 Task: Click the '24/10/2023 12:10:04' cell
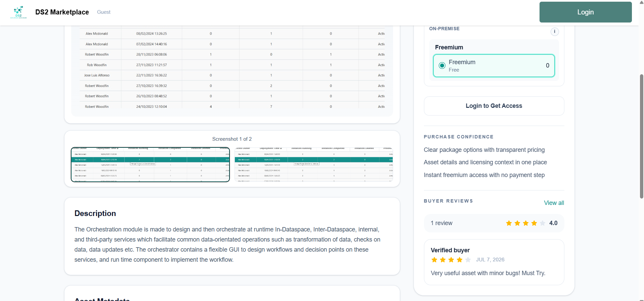(x=152, y=106)
